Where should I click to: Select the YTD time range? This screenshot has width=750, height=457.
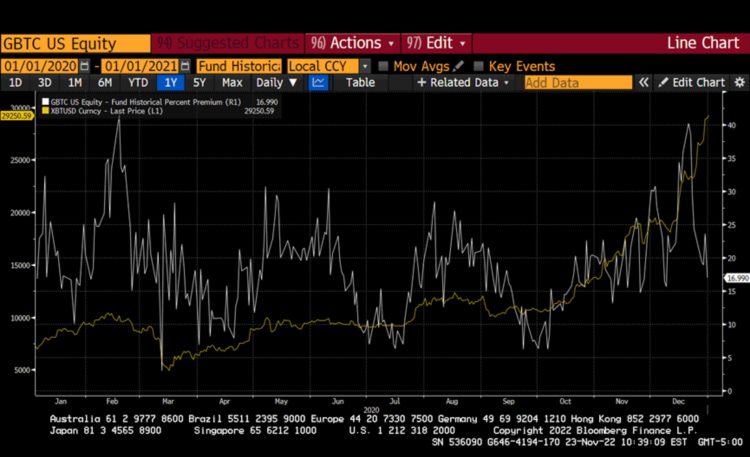click(x=138, y=83)
